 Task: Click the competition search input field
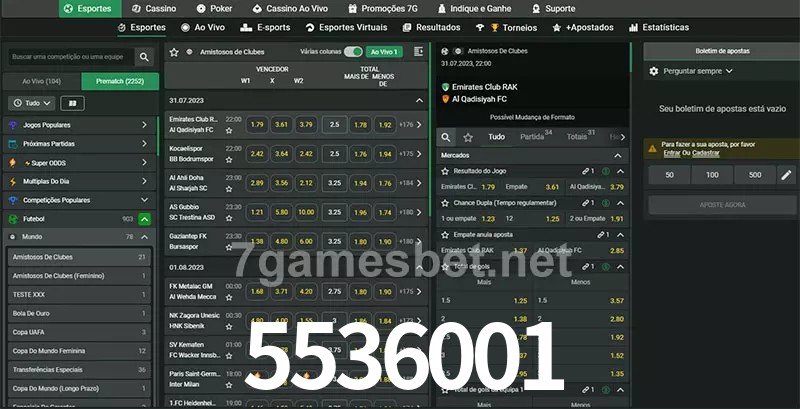(x=68, y=58)
